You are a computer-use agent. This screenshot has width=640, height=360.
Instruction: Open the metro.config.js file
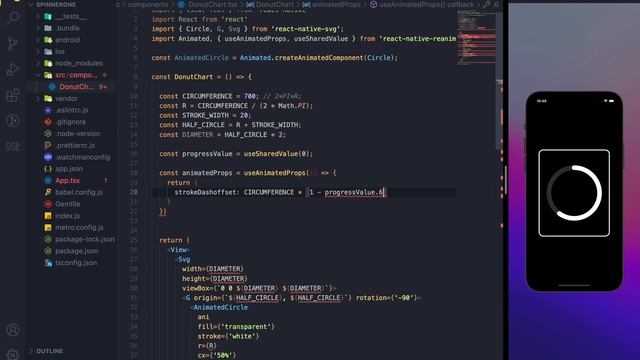pyautogui.click(x=79, y=227)
